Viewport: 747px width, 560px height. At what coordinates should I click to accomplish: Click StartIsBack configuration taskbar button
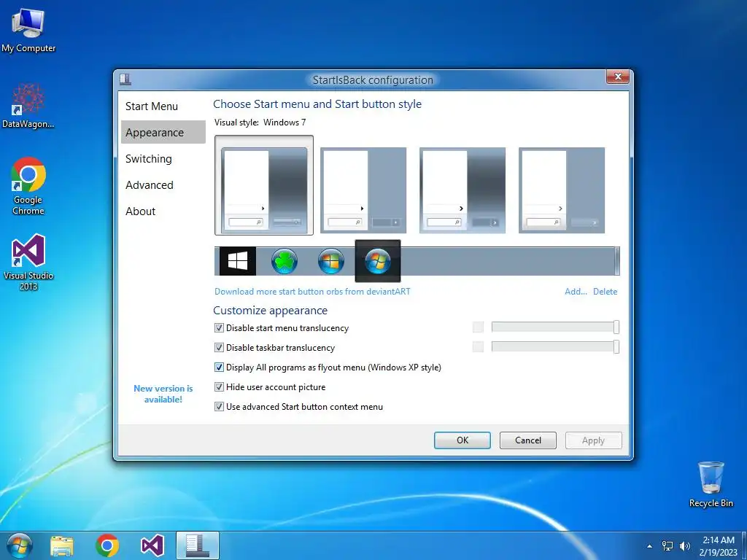pyautogui.click(x=197, y=545)
